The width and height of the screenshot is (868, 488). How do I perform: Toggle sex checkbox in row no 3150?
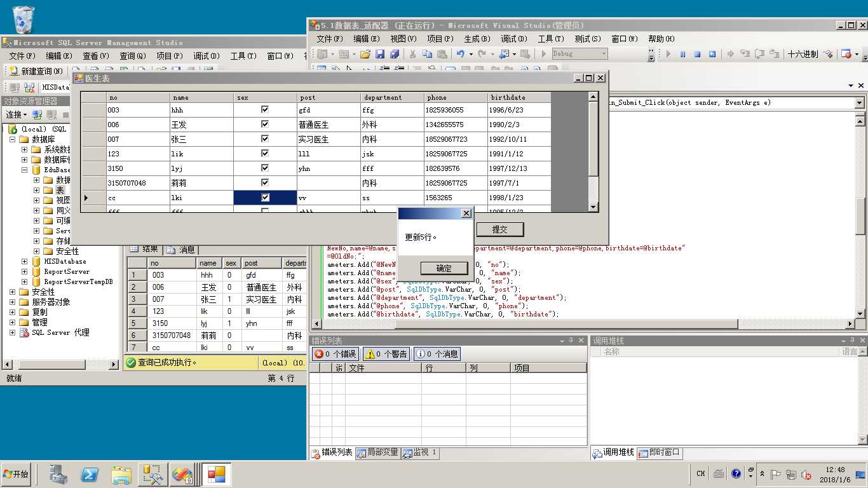click(x=265, y=168)
